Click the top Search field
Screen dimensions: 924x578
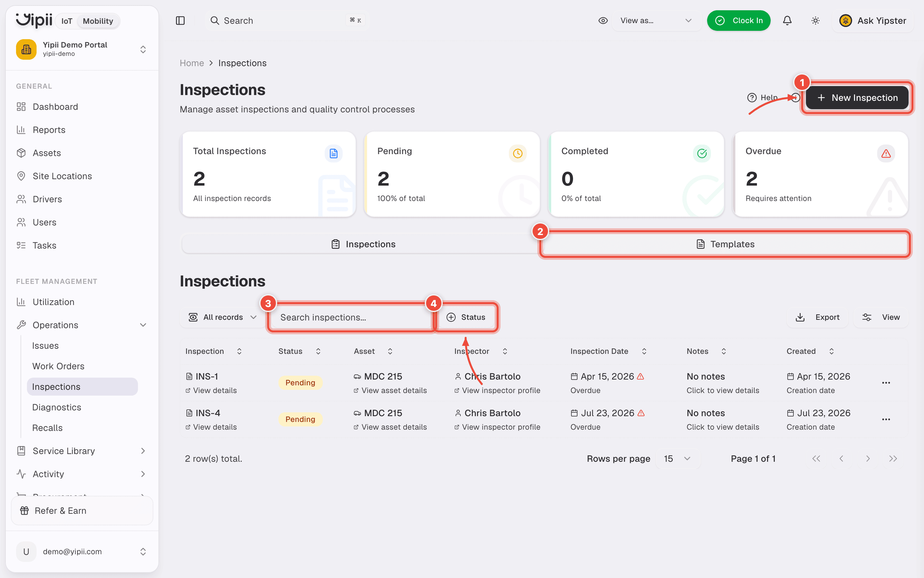click(x=287, y=21)
